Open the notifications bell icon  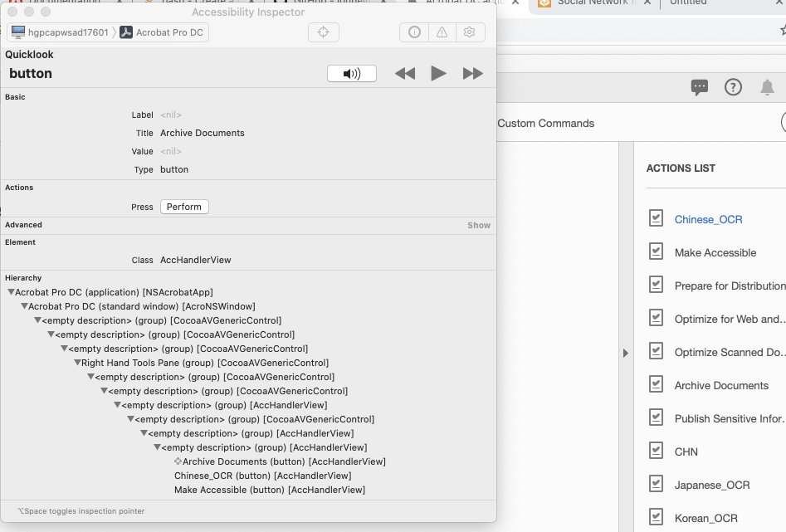click(x=767, y=87)
